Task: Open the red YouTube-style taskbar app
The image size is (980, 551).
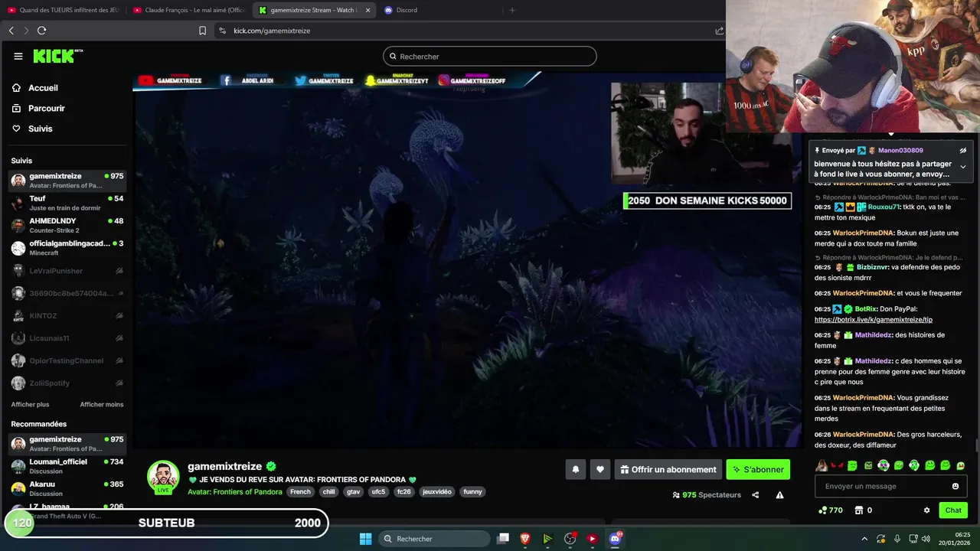Action: (592, 539)
